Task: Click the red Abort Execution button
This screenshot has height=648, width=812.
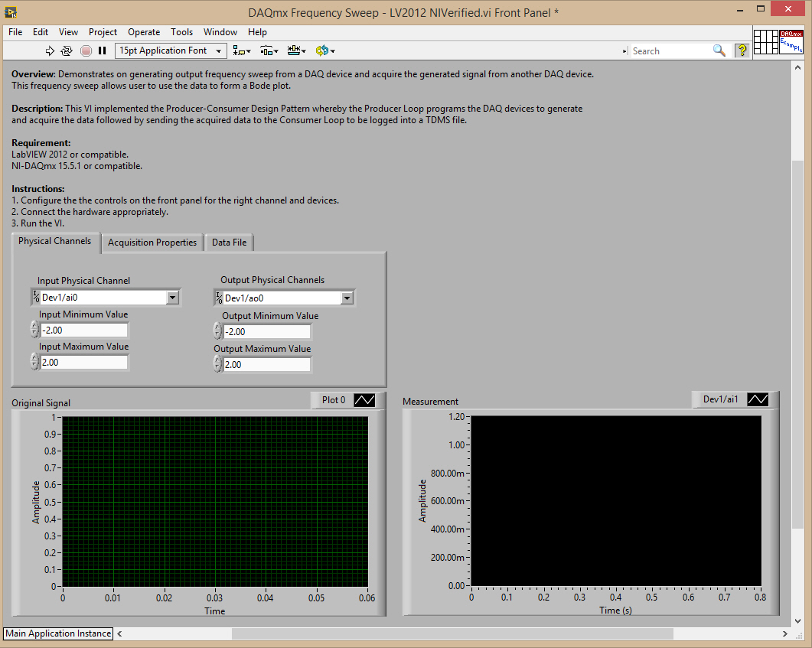Action: click(86, 50)
